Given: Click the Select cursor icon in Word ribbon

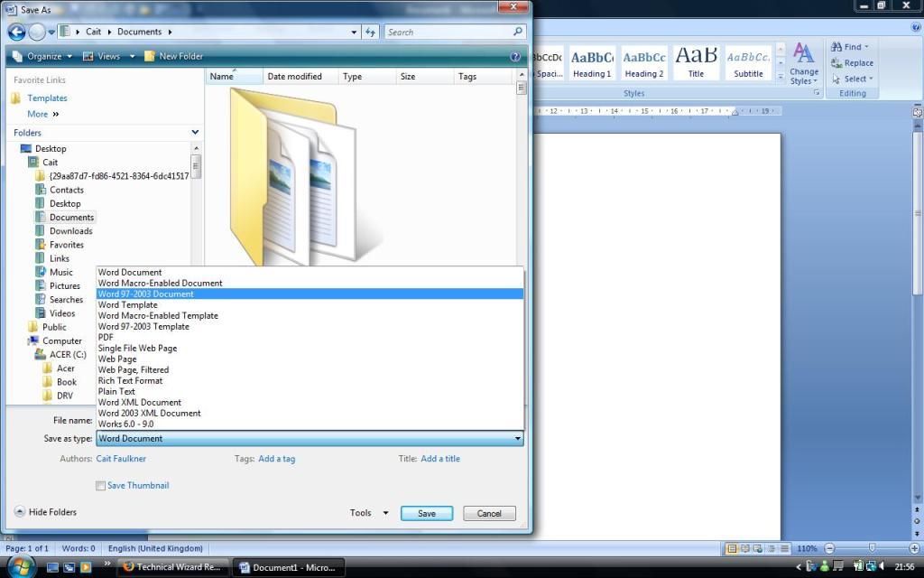Looking at the screenshot, I should 836,79.
